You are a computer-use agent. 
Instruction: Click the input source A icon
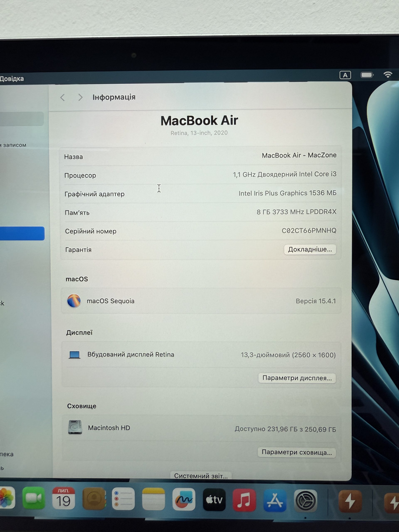345,75
